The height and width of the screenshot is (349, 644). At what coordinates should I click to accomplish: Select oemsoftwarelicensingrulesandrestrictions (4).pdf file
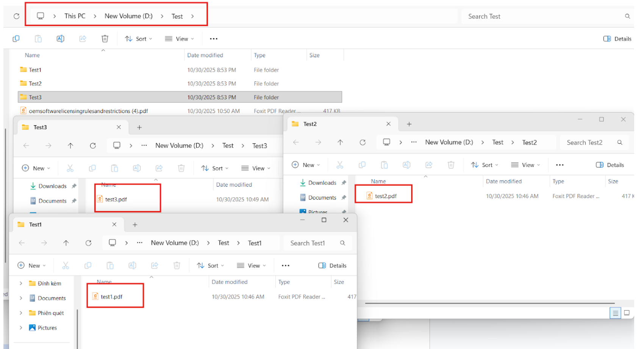pos(180,111)
